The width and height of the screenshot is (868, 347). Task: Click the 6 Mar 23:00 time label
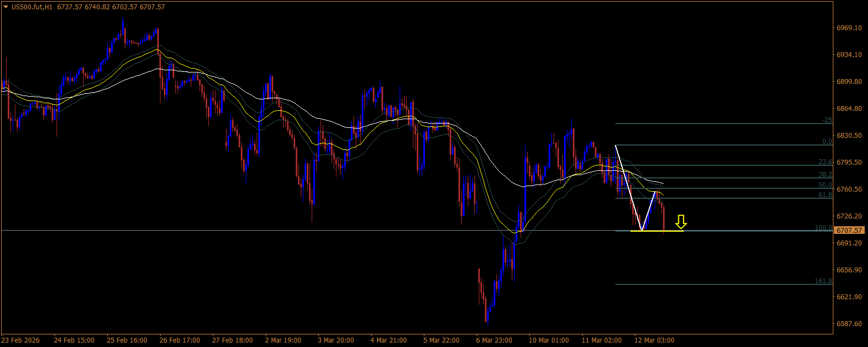click(494, 340)
